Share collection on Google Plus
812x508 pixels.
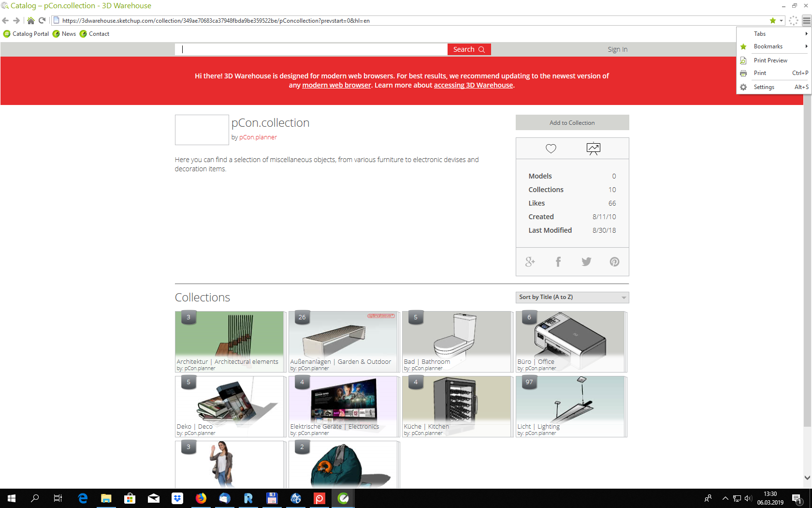(530, 262)
